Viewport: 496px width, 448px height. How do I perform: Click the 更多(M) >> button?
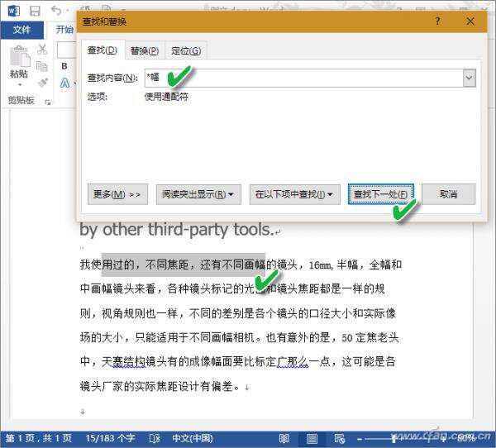pos(117,194)
